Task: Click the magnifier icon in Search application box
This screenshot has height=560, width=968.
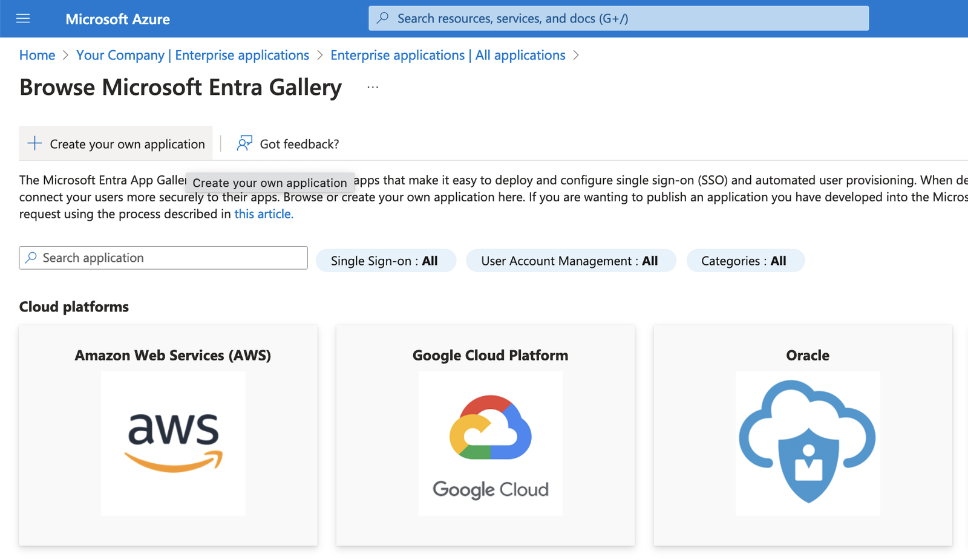Action: click(x=31, y=258)
